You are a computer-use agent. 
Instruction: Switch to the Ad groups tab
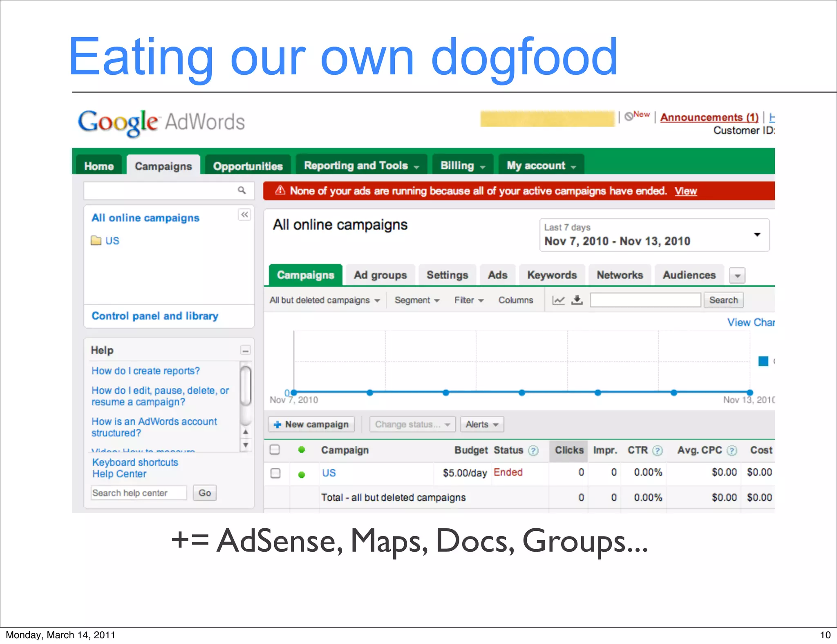[380, 275]
